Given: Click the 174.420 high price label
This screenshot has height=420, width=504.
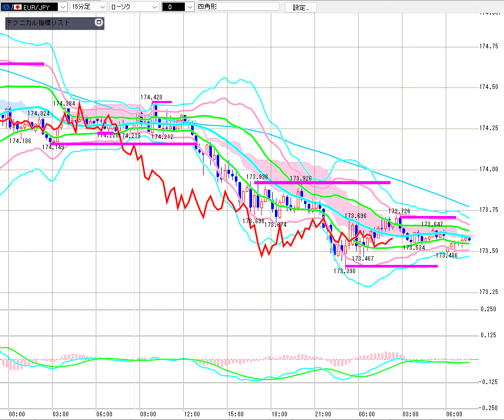Looking at the screenshot, I should [151, 97].
